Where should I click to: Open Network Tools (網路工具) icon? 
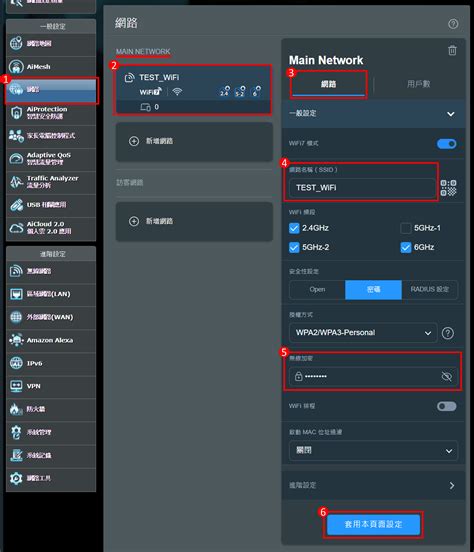(16, 478)
